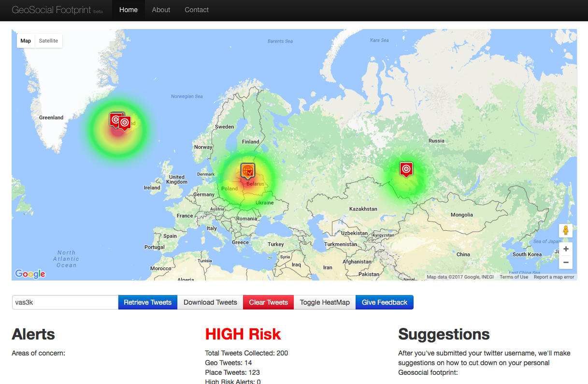
Task: Open the About page
Action: (161, 10)
